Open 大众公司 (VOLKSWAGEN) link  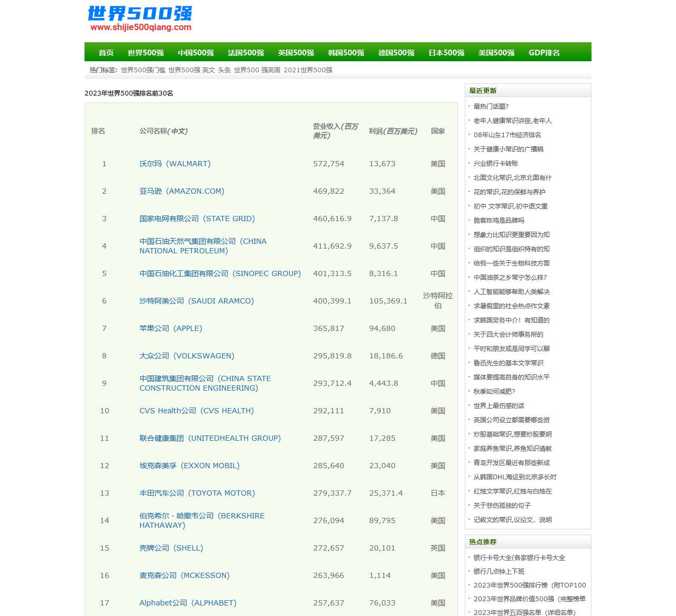click(187, 356)
